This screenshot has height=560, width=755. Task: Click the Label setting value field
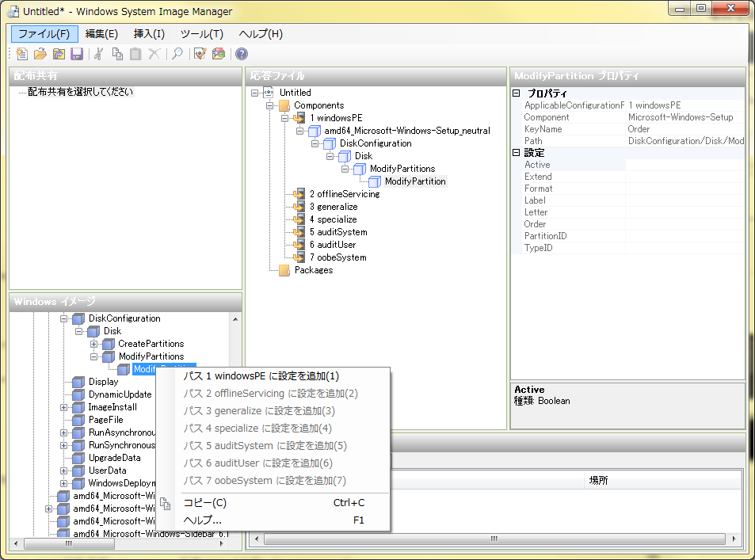pyautogui.click(x=684, y=200)
